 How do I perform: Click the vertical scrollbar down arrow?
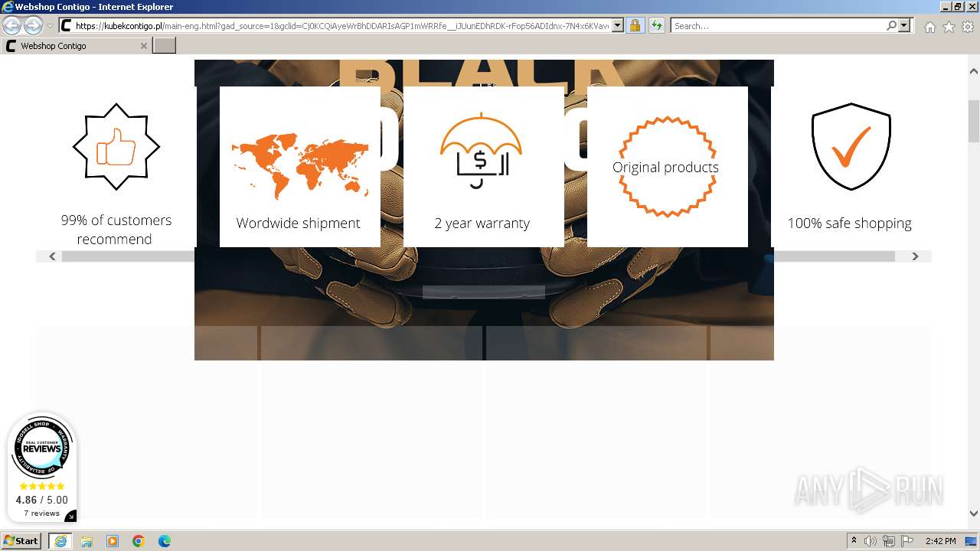pyautogui.click(x=974, y=514)
